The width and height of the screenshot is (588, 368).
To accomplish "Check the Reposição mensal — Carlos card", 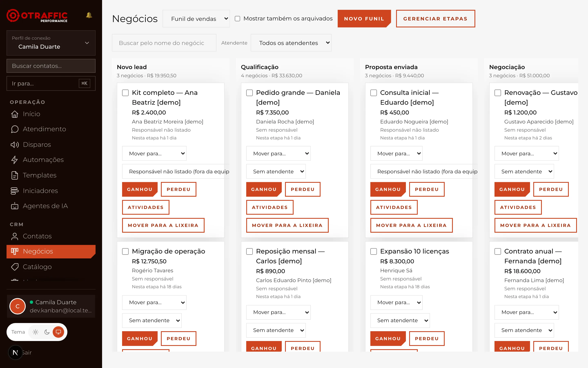I will pos(249,251).
